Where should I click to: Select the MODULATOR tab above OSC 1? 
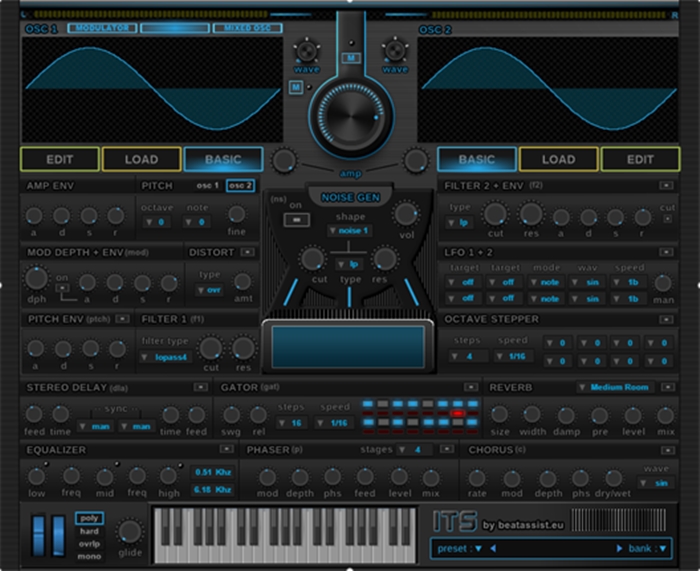click(x=103, y=29)
